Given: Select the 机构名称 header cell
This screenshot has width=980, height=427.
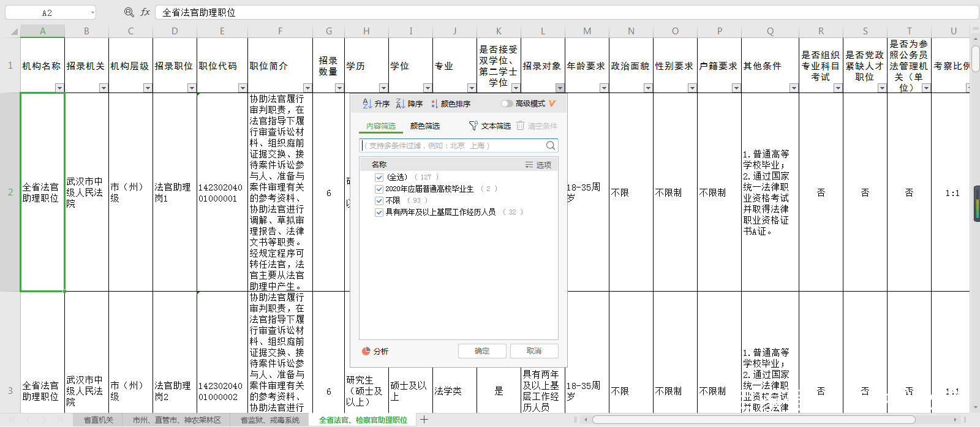Looking at the screenshot, I should tap(42, 65).
